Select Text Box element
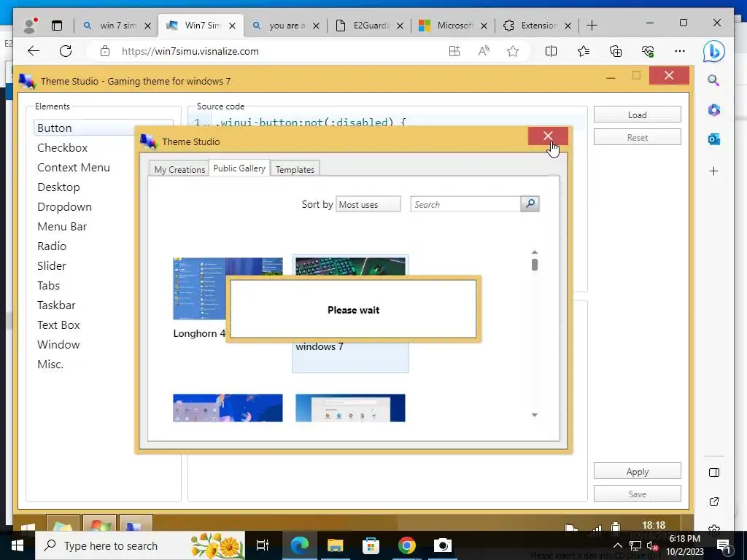This screenshot has width=747, height=560. [58, 324]
